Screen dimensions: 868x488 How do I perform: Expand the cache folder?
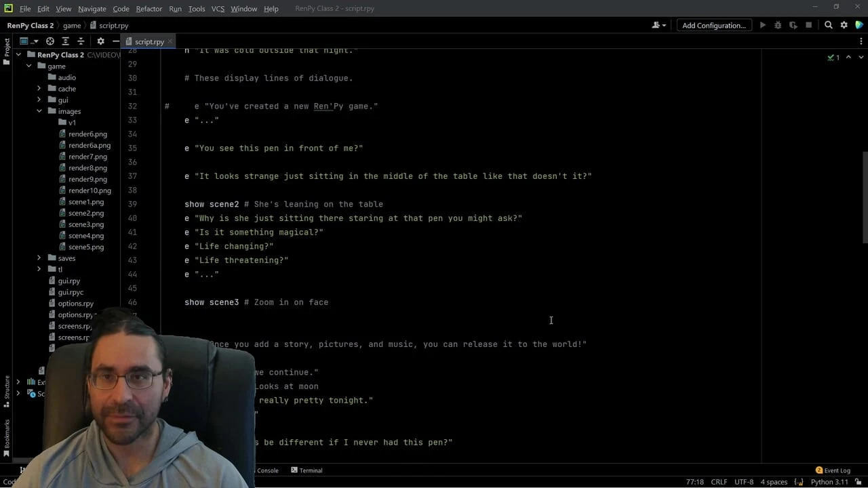click(39, 89)
